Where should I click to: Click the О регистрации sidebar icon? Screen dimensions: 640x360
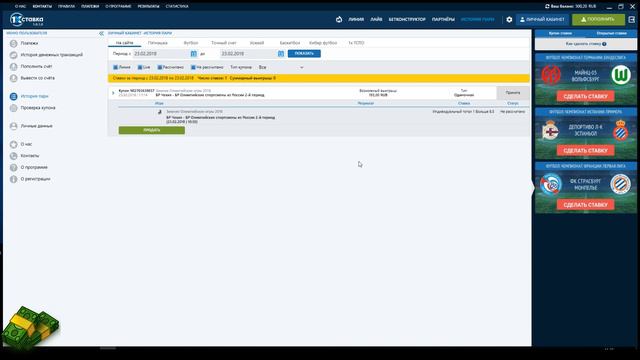point(13,179)
